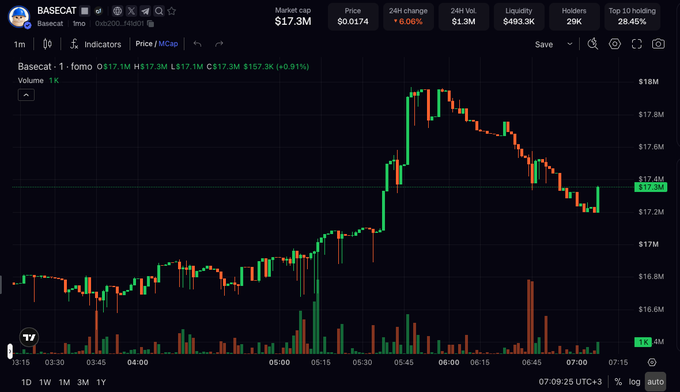Click the Basecat · 1 · fomo title
Image resolution: width=680 pixels, height=392 pixels.
point(55,67)
